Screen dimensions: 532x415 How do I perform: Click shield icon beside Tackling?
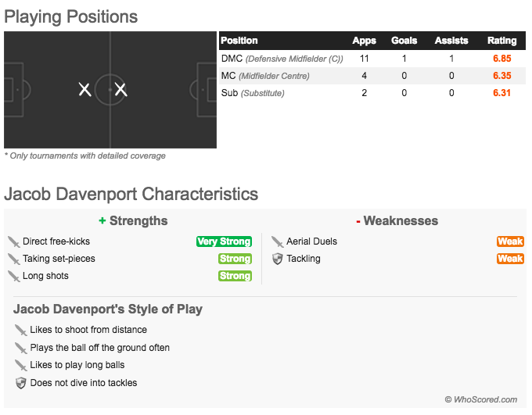coord(278,259)
